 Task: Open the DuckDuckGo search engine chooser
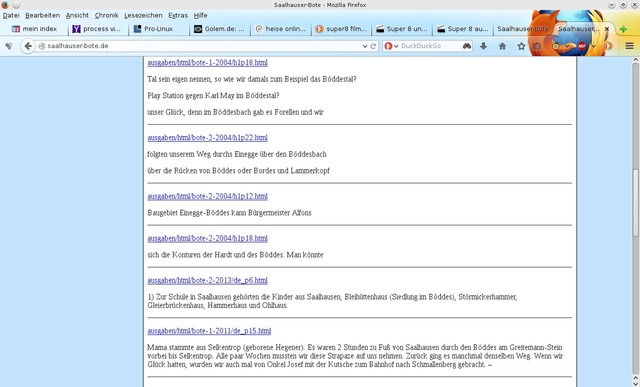pos(391,46)
